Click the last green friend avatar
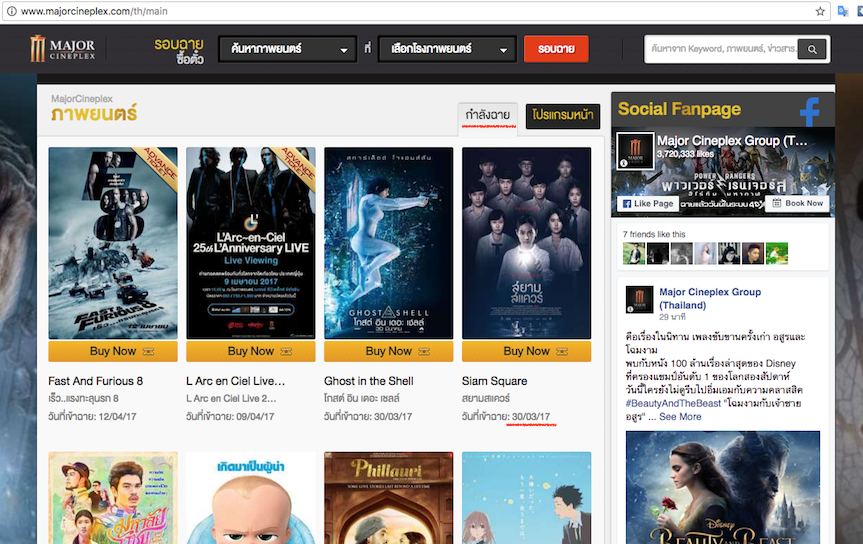The width and height of the screenshot is (863, 544). pos(777,253)
